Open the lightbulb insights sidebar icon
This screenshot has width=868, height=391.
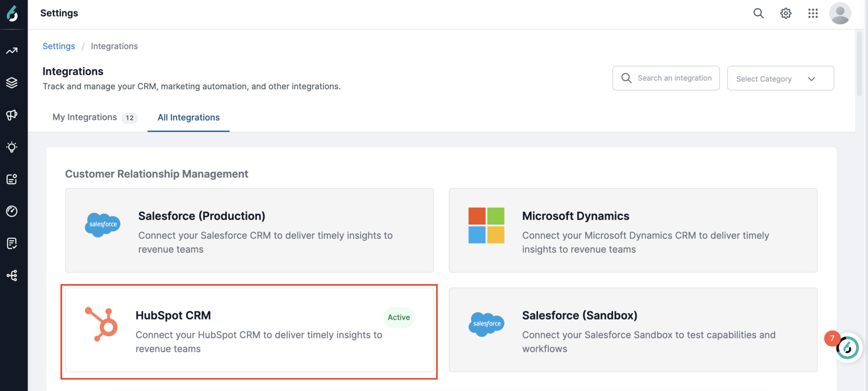point(12,147)
